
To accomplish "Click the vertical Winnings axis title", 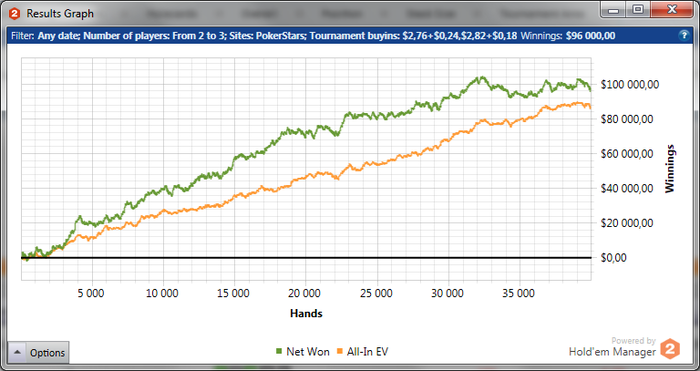I will tap(670, 168).
